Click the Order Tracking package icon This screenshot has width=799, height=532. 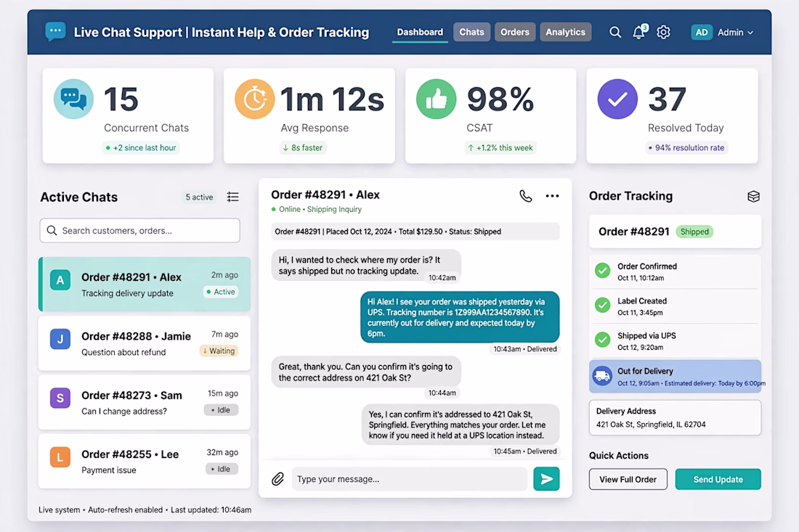754,197
